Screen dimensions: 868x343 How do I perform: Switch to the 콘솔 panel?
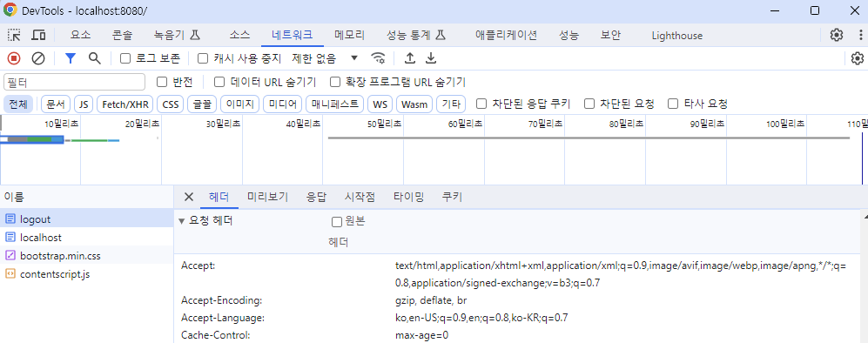(x=123, y=36)
